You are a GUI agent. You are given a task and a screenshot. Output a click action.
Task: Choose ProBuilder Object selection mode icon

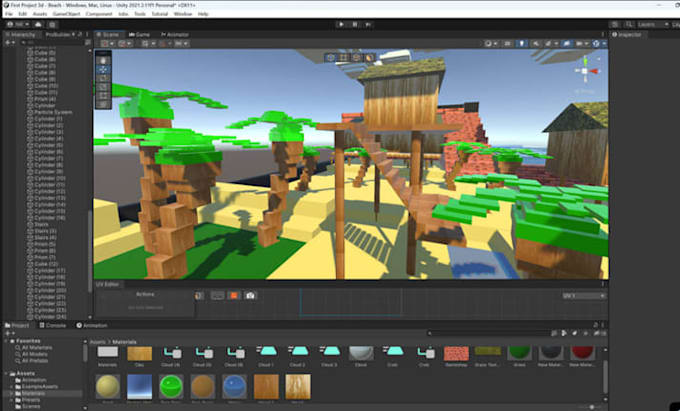click(331, 57)
